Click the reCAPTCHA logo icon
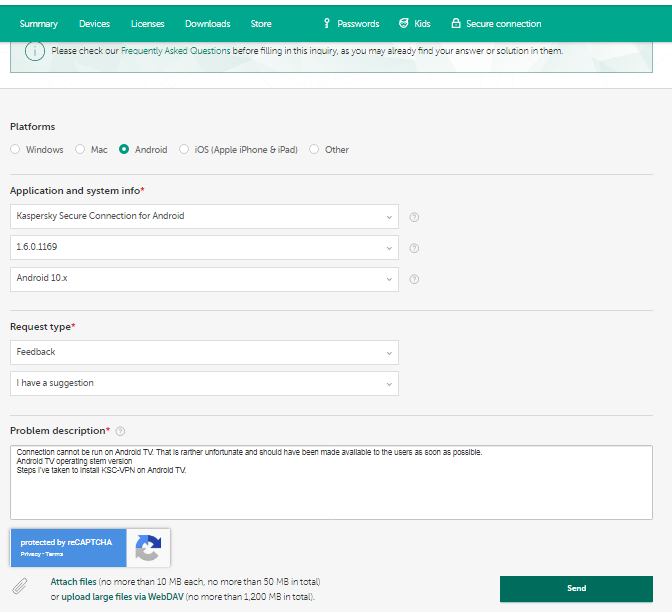Image resolution: width=672 pixels, height=614 pixels. click(148, 548)
